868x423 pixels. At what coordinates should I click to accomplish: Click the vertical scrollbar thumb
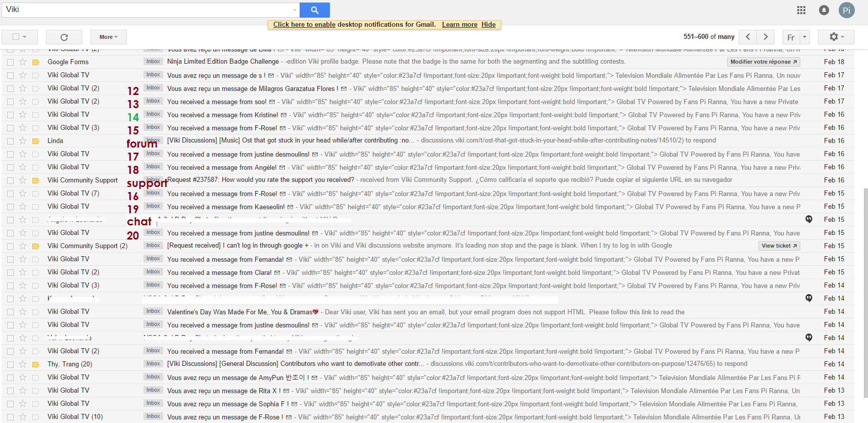pos(865,293)
